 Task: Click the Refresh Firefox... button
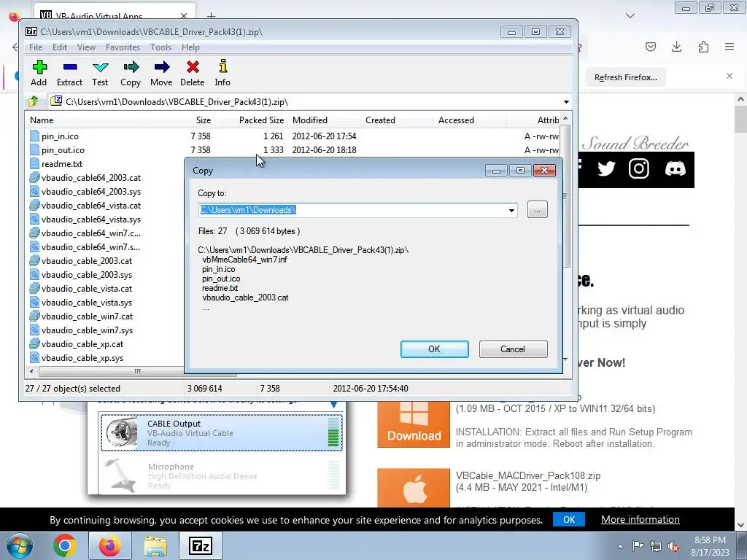tap(625, 77)
